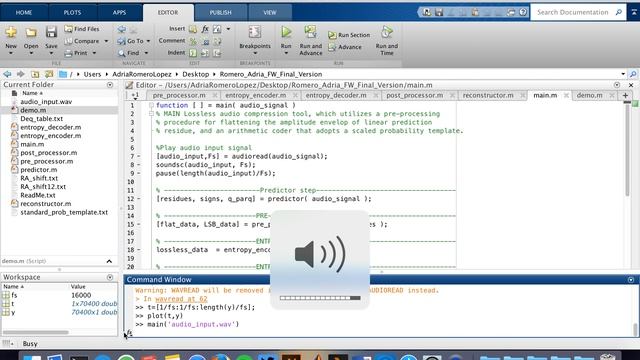Viewport: 640px width, 360px height.
Task: Click the Run and Advance icon
Action: coord(311,32)
